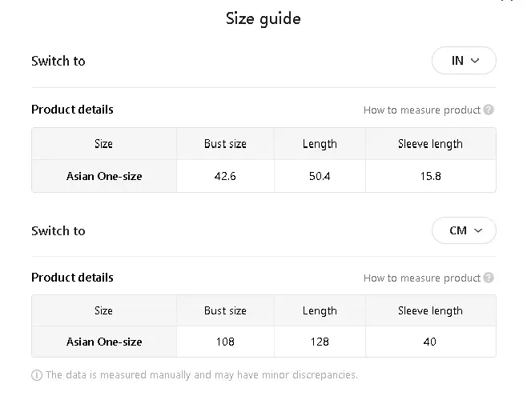Viewport: 527px width, 420px height.
Task: Open upper 'How to measure product' link
Action: coord(422,110)
